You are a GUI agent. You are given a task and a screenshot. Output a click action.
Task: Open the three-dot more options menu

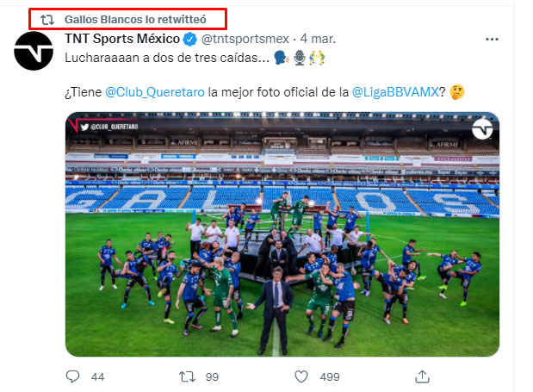[491, 40]
